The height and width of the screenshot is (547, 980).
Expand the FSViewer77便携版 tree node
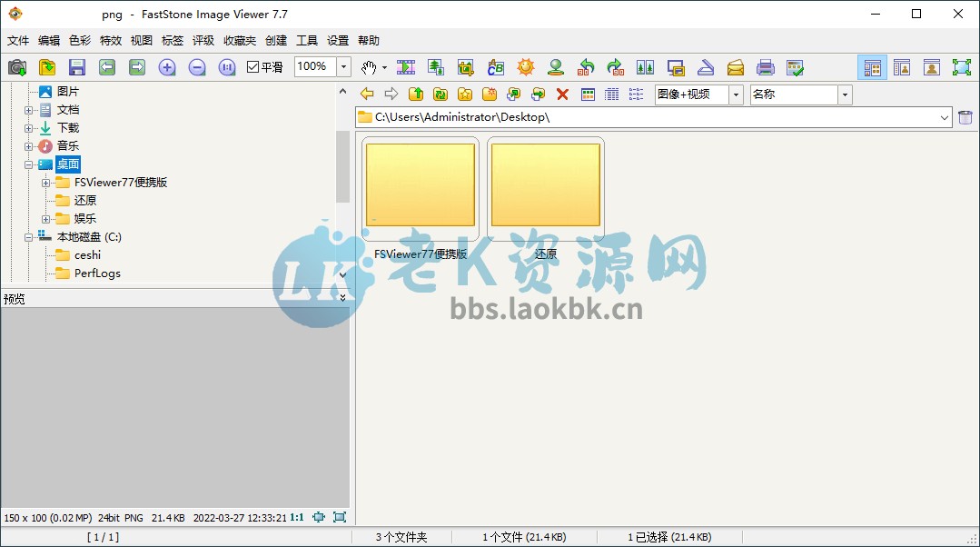[x=45, y=184]
